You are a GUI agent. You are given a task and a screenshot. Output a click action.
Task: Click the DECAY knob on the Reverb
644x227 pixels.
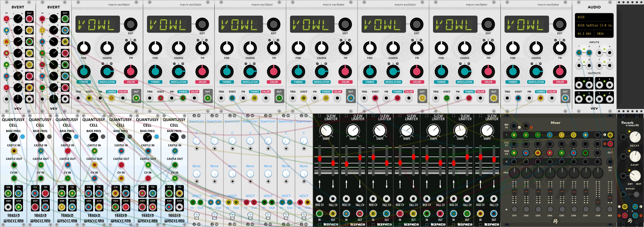pyautogui.click(x=635, y=137)
